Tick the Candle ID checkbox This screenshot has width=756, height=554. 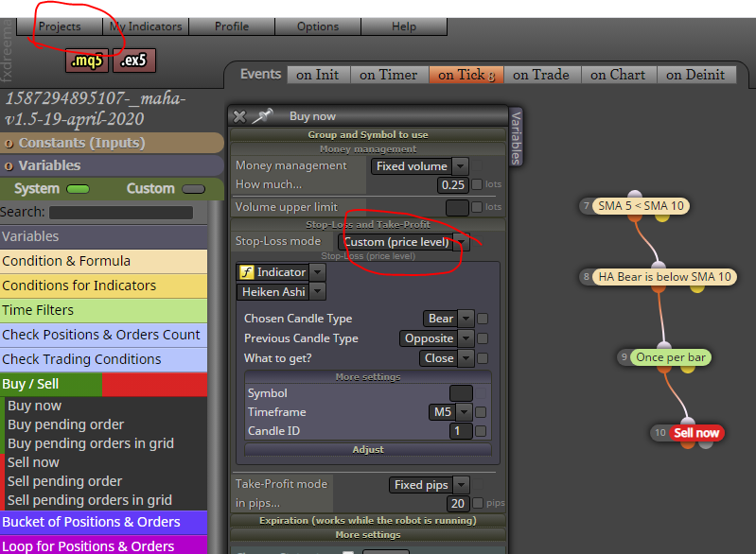pos(481,431)
